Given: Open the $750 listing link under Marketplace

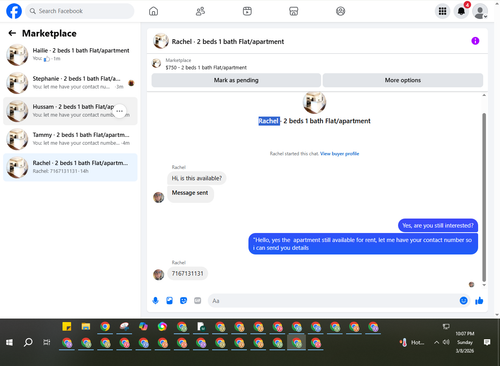Looking at the screenshot, I should [206, 67].
